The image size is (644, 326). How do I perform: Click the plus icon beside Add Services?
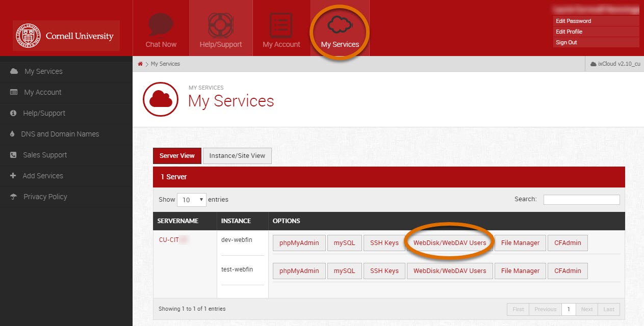click(13, 176)
